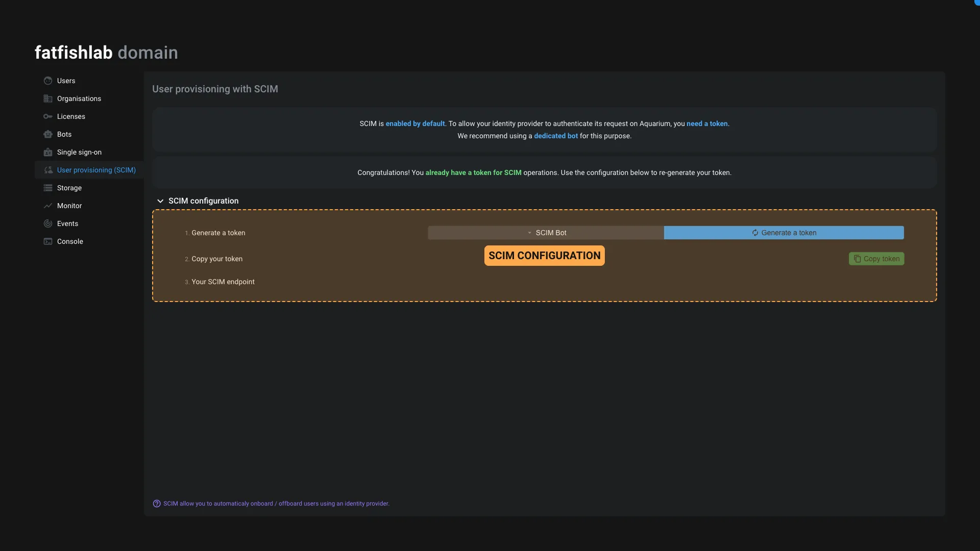Click the Monitor chart icon
The image size is (980, 551).
click(48, 206)
